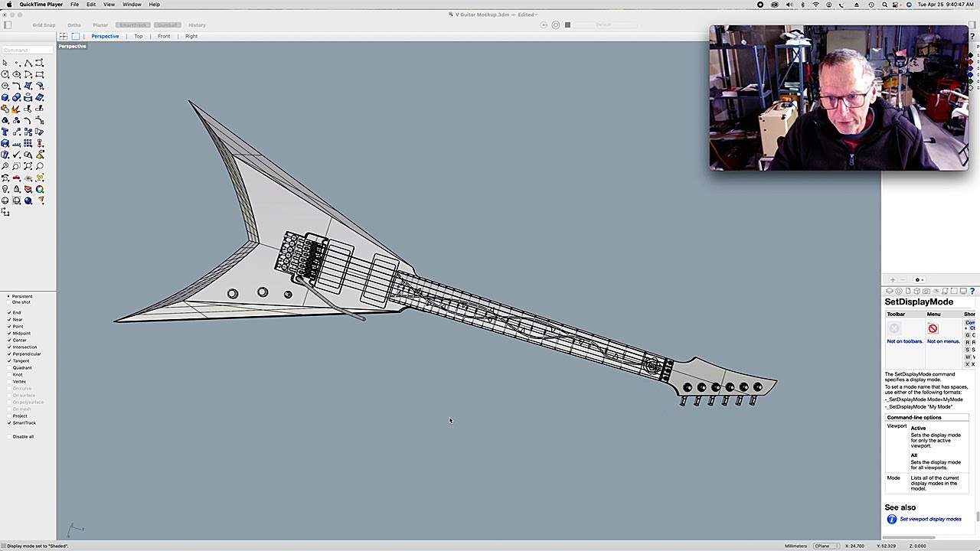Open the View menu

point(109,5)
